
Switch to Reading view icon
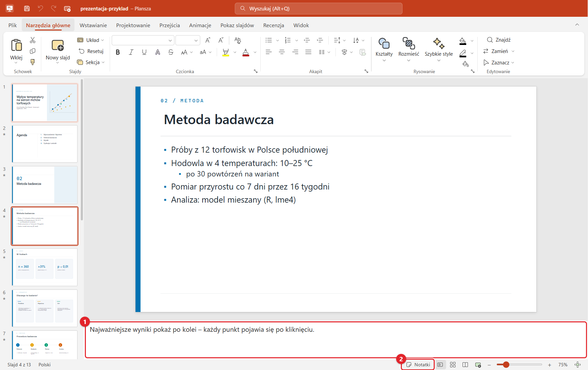(465, 365)
